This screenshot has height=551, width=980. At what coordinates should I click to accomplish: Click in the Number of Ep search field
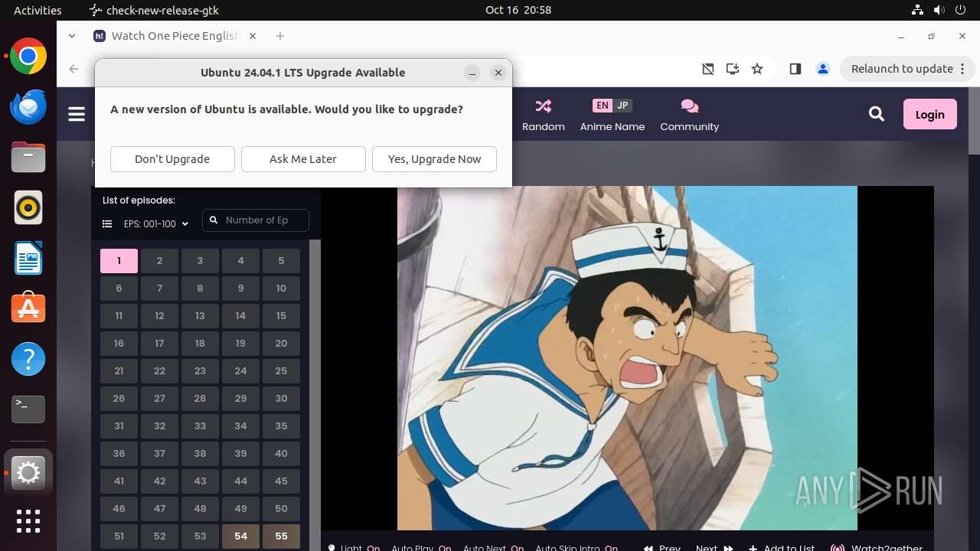[256, 220]
